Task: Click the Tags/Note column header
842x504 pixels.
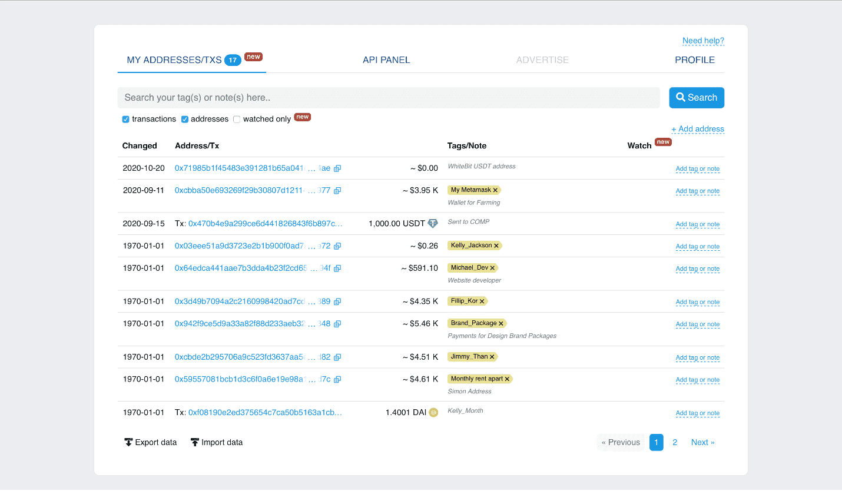Action: point(467,146)
